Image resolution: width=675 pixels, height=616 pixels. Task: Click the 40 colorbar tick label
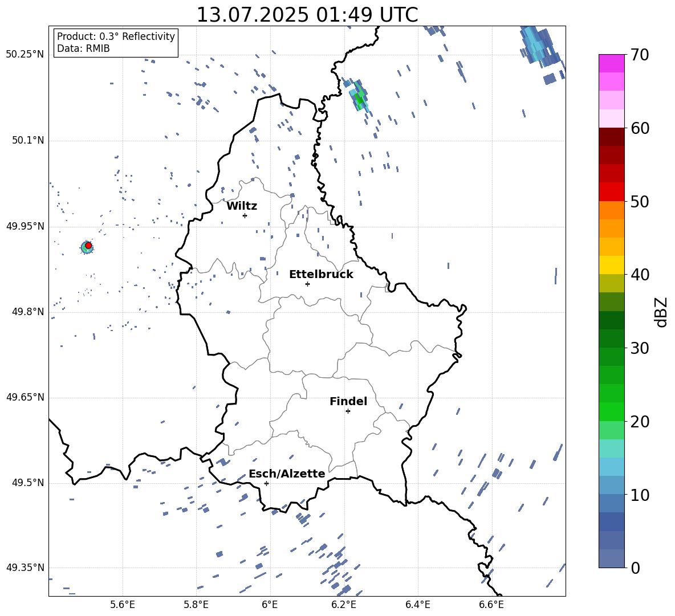(x=640, y=275)
